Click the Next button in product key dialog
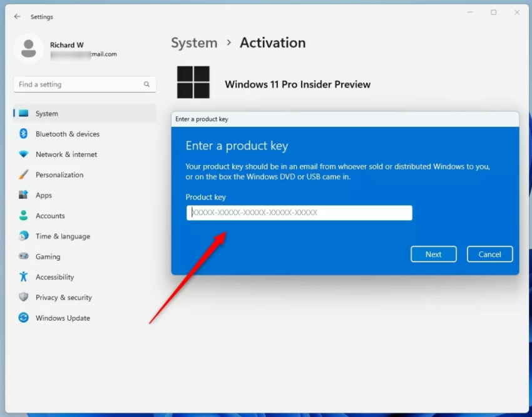The image size is (532, 417). coord(433,254)
